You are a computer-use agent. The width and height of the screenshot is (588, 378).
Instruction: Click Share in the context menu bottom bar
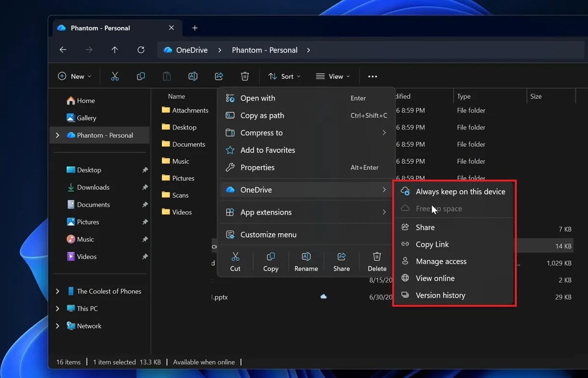click(x=342, y=261)
